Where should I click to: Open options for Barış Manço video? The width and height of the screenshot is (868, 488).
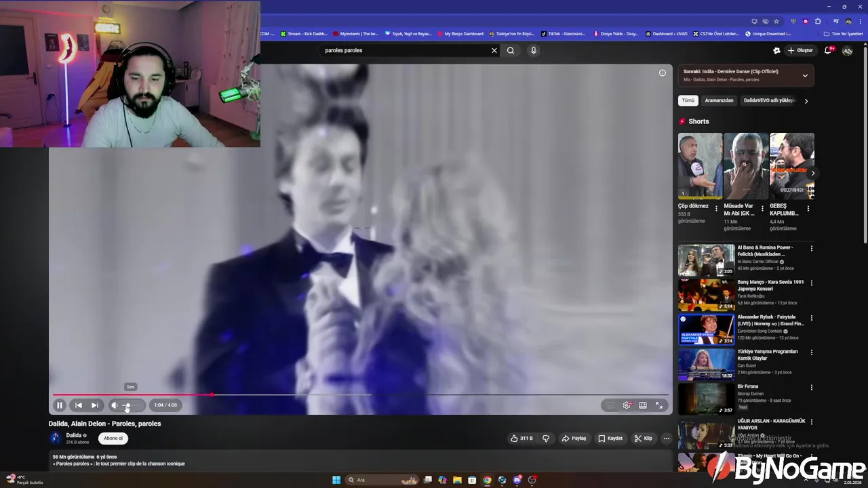(811, 283)
